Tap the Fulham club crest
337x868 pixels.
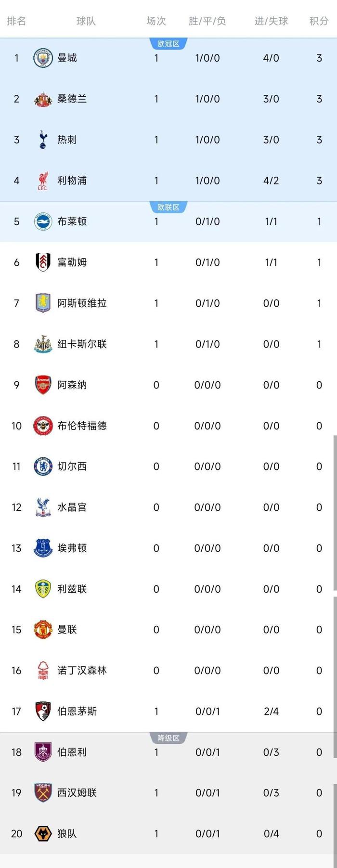[x=43, y=262]
